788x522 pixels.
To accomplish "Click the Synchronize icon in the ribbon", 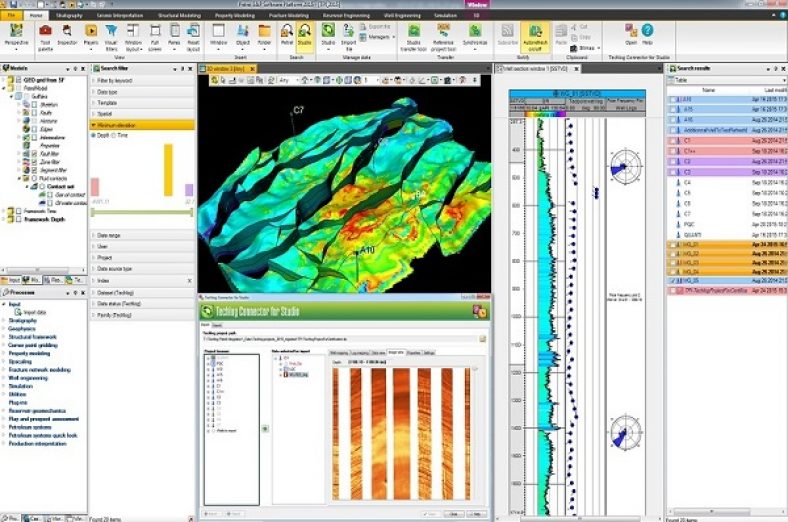I will point(474,35).
